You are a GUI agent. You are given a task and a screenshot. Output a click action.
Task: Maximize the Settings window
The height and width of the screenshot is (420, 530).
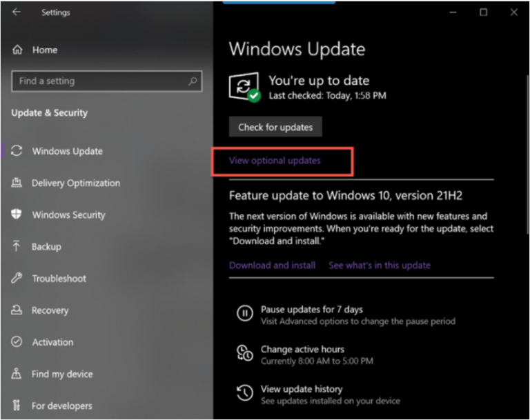click(483, 12)
